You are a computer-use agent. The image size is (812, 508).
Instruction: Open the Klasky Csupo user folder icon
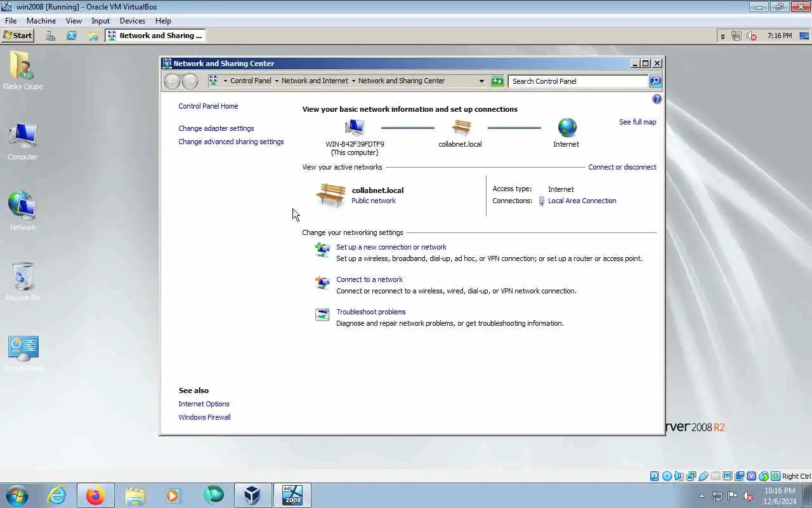[x=23, y=70]
